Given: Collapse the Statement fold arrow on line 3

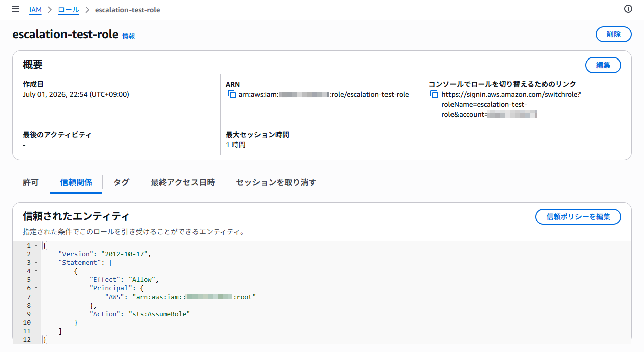Looking at the screenshot, I should tap(36, 263).
